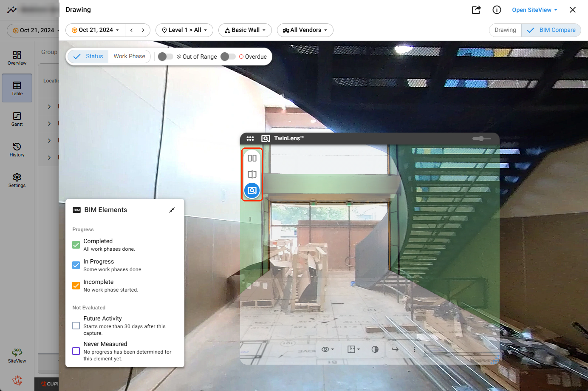Open the Table view in sidebar
The width and height of the screenshot is (588, 391).
click(x=17, y=88)
